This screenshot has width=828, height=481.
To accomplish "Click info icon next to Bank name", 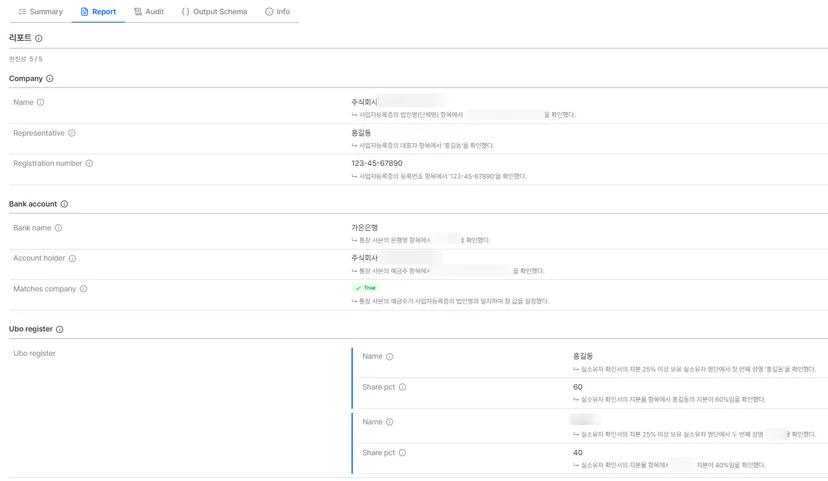I will point(58,228).
